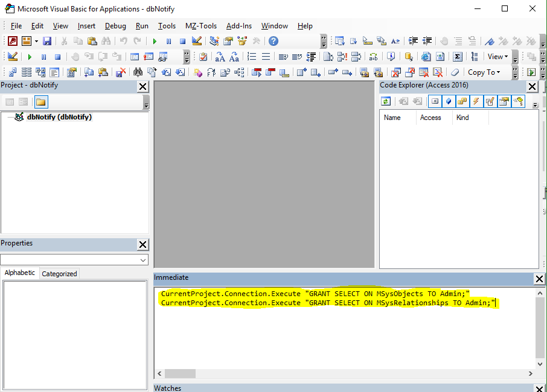Click the Refresh icon in Code Explorer
The image size is (547, 392).
[x=386, y=101]
